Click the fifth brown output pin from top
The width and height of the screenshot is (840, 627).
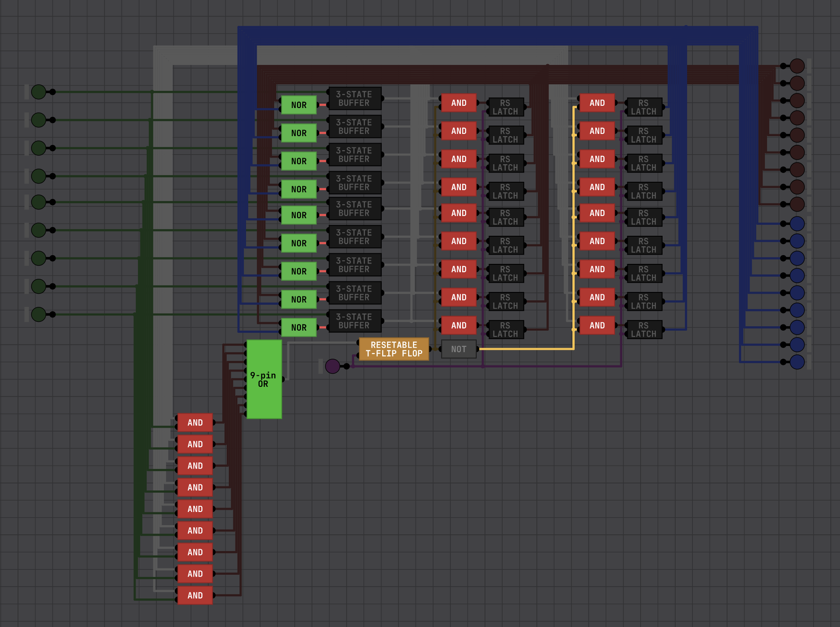[797, 135]
